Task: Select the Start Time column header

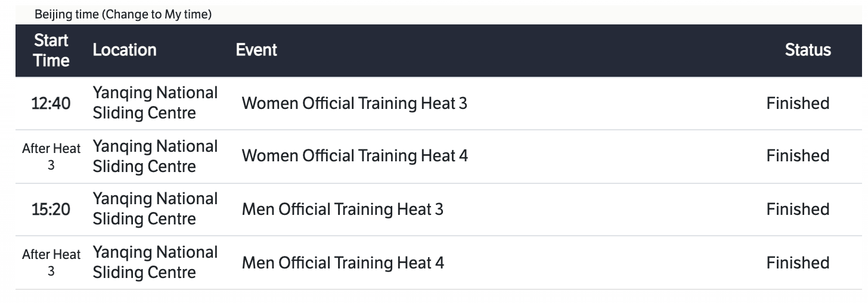Action: click(51, 51)
